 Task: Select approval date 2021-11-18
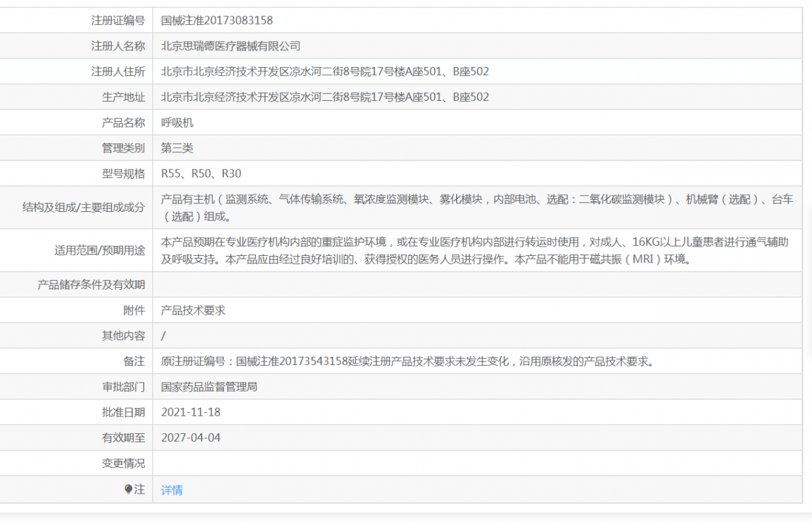click(x=191, y=412)
